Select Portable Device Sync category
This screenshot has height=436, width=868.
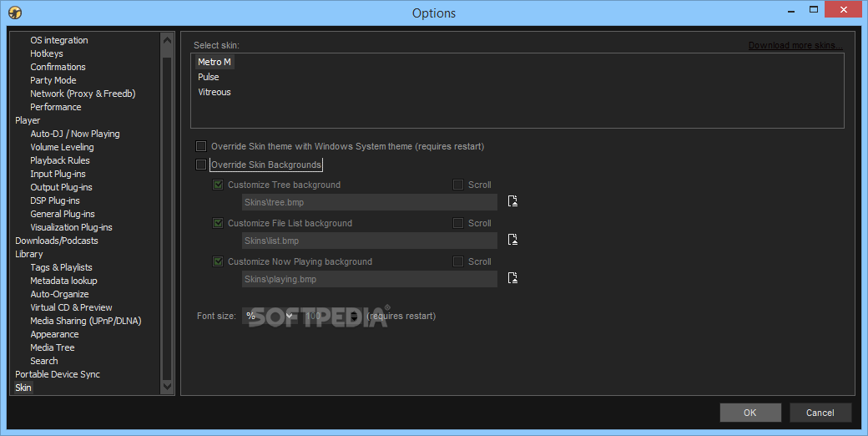click(x=58, y=374)
